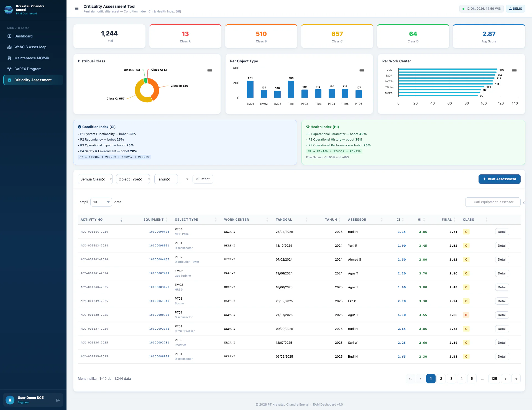Image resolution: width=532 pixels, height=410 pixels.
Task: Open Per Work Center chart menu icon
Action: [514, 71]
